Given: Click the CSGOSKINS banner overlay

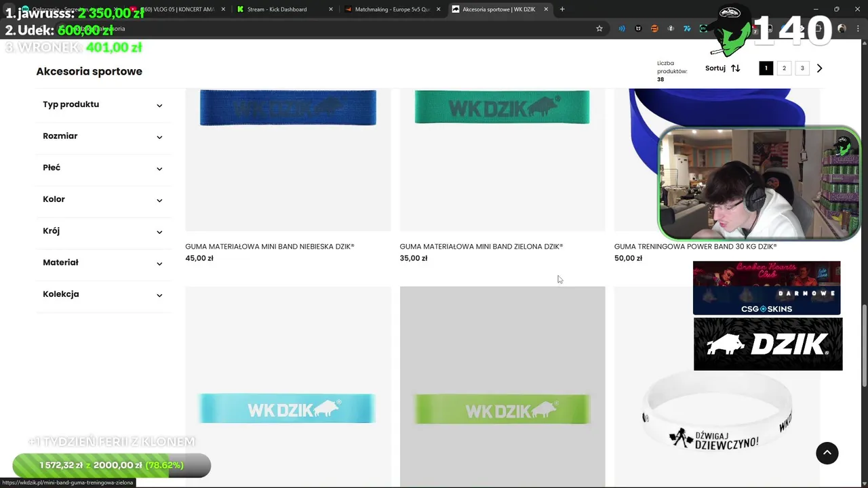Looking at the screenshot, I should tap(767, 288).
